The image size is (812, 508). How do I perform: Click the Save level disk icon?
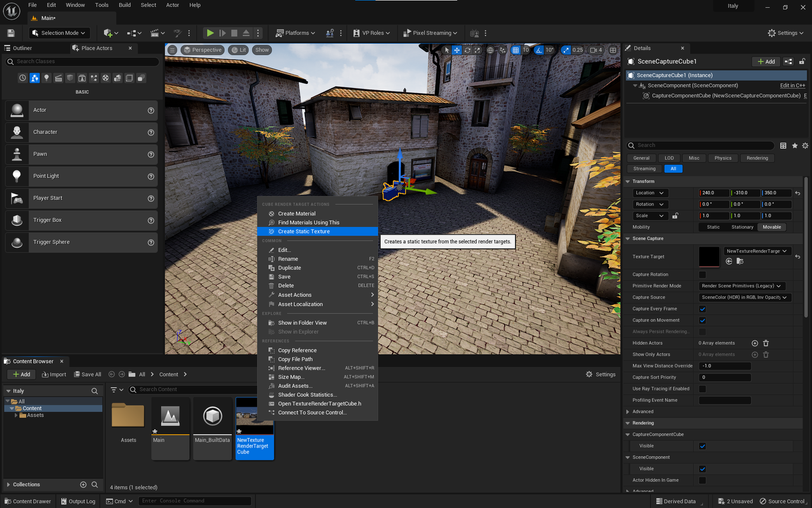click(11, 33)
